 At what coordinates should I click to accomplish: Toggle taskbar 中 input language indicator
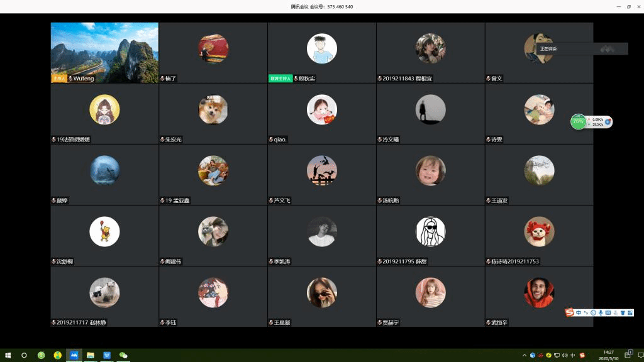572,355
